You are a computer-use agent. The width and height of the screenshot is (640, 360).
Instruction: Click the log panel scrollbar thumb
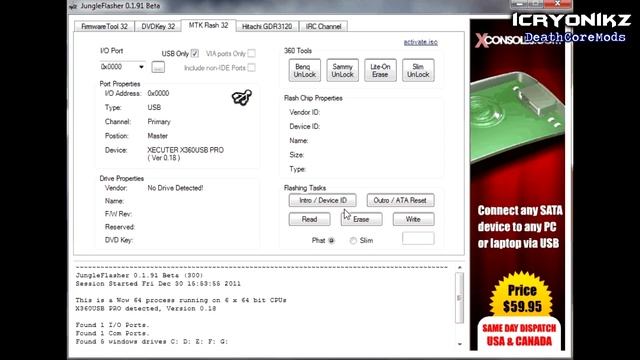460,298
